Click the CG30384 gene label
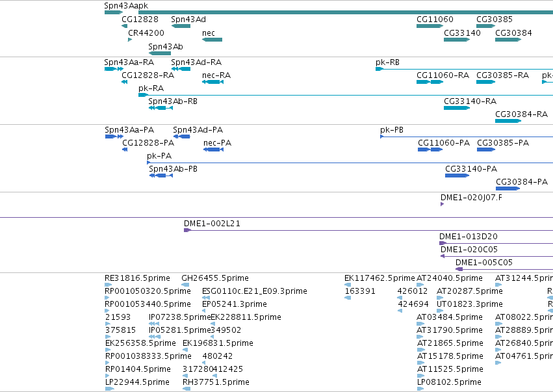Viewport: 553px width, 392px height. tap(513, 33)
